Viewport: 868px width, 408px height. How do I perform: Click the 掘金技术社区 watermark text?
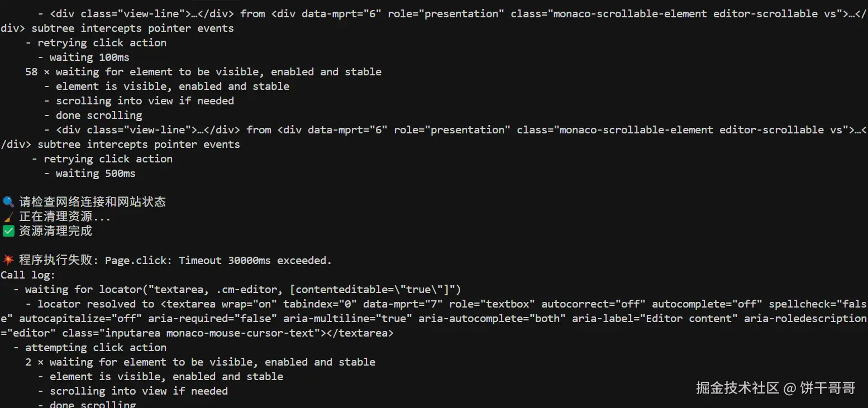click(x=737, y=388)
